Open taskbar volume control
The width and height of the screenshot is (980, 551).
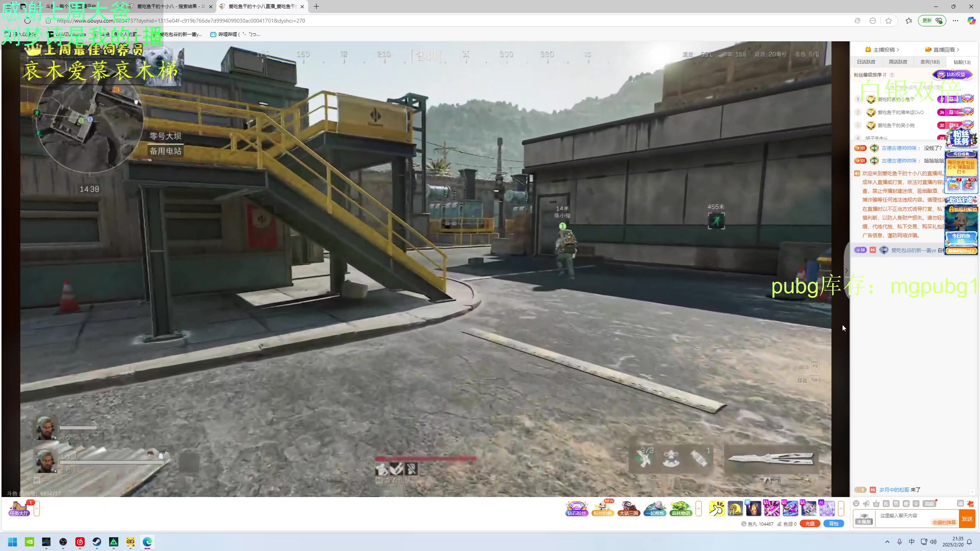click(x=933, y=542)
